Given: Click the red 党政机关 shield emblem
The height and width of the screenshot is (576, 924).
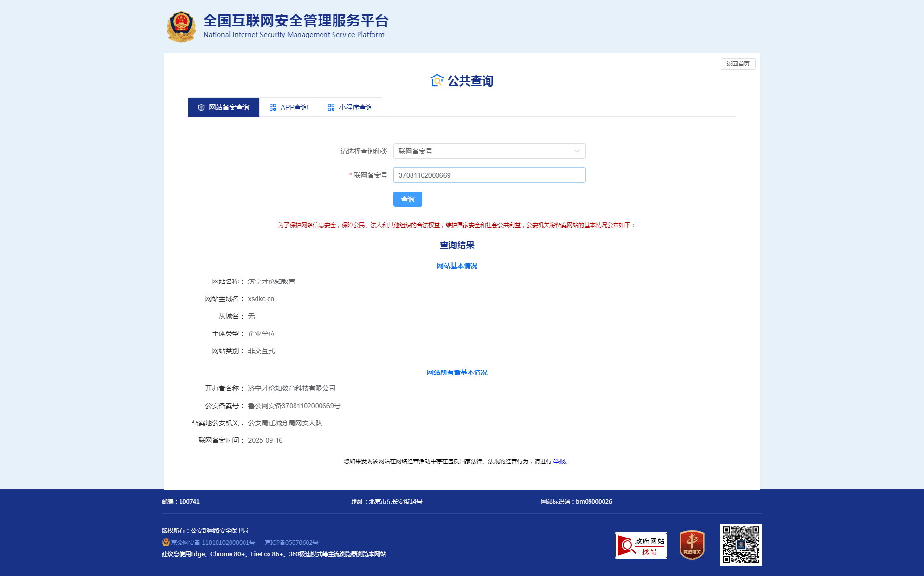Looking at the screenshot, I should (x=692, y=545).
